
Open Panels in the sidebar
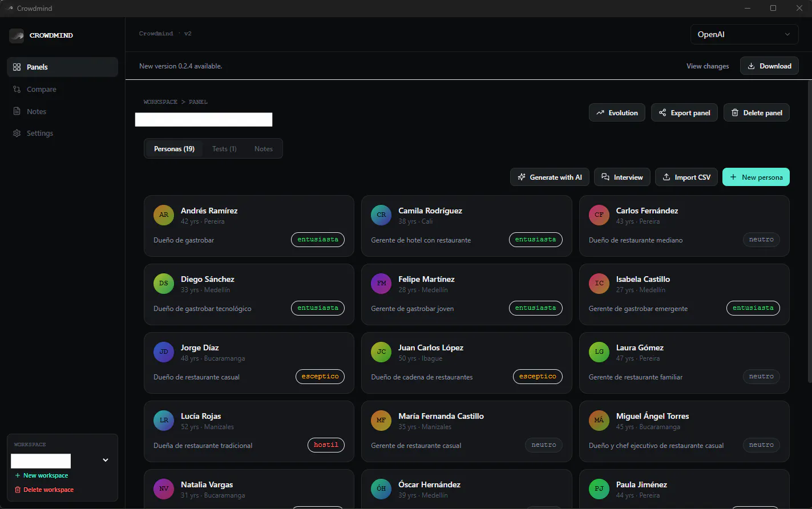(x=62, y=67)
